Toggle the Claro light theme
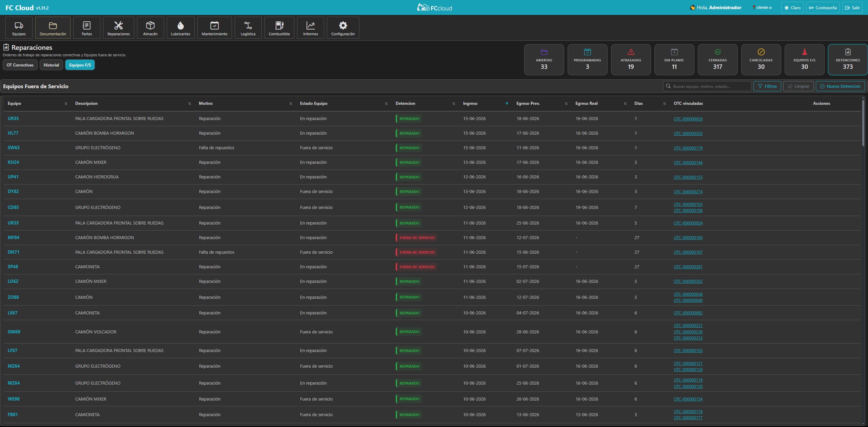The width and height of the screenshot is (868, 427). point(792,7)
